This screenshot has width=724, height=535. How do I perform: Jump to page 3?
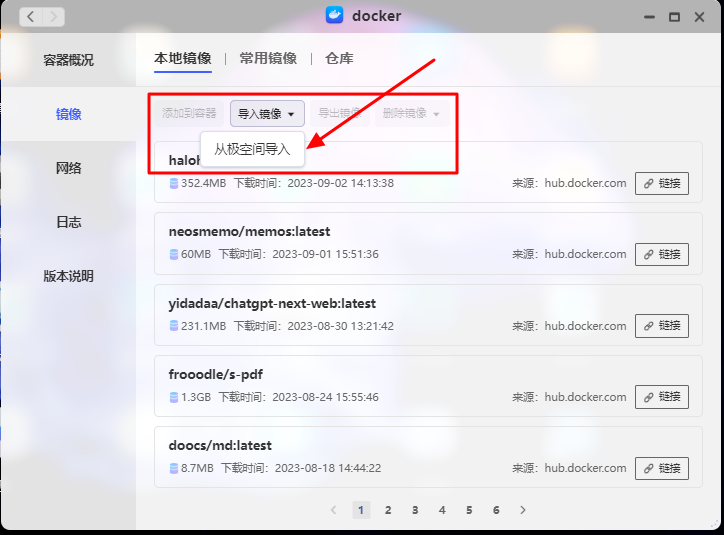tap(415, 510)
